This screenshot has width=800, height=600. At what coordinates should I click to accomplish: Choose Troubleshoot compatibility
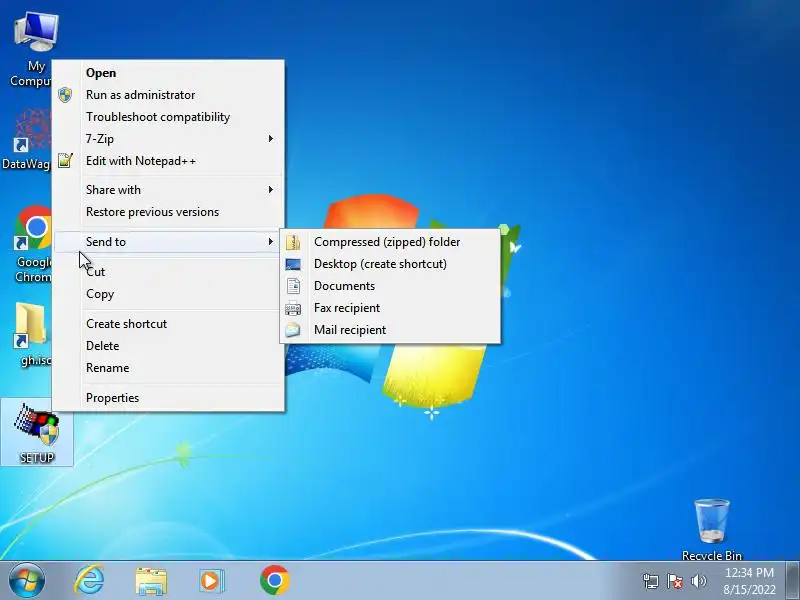(168, 117)
